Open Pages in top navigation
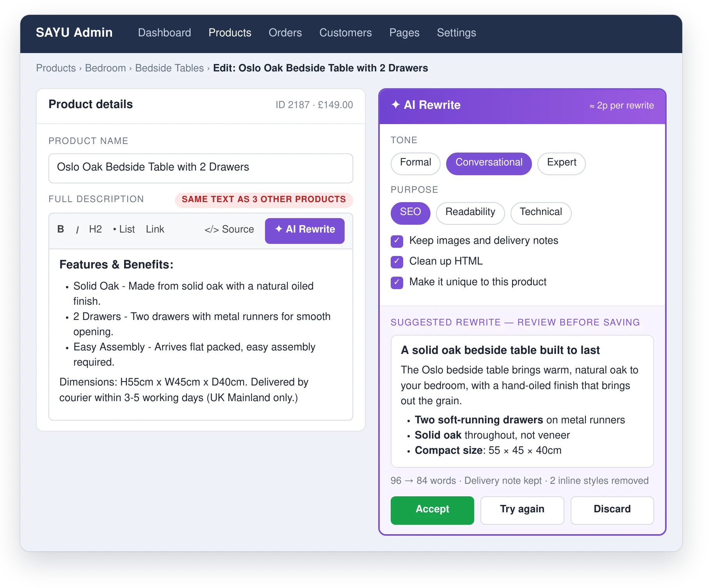Viewport: 708px width, 588px height. pyautogui.click(x=404, y=33)
